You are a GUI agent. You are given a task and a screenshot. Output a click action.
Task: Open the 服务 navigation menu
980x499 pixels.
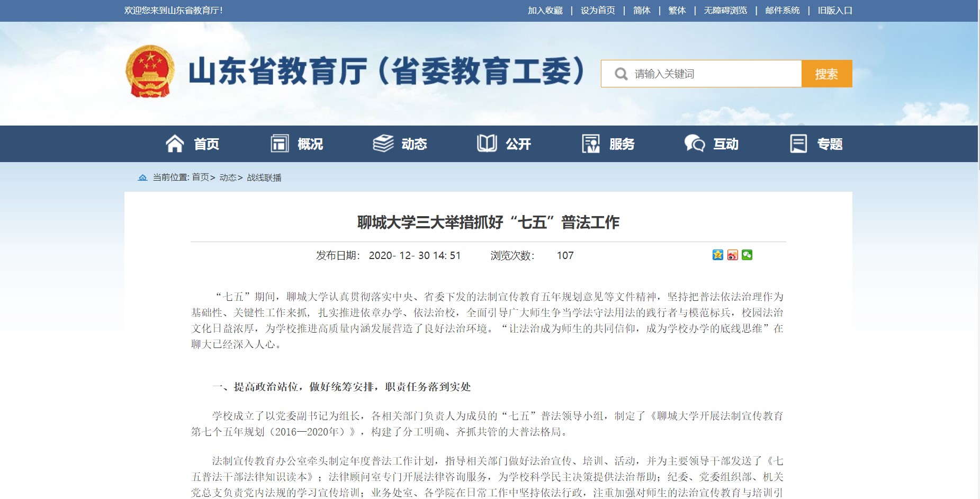pos(622,144)
